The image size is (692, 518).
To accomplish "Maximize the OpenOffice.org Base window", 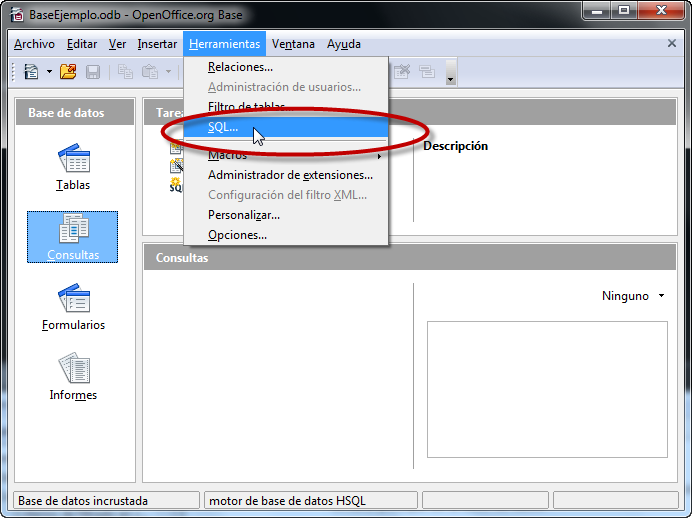I will coord(624,11).
